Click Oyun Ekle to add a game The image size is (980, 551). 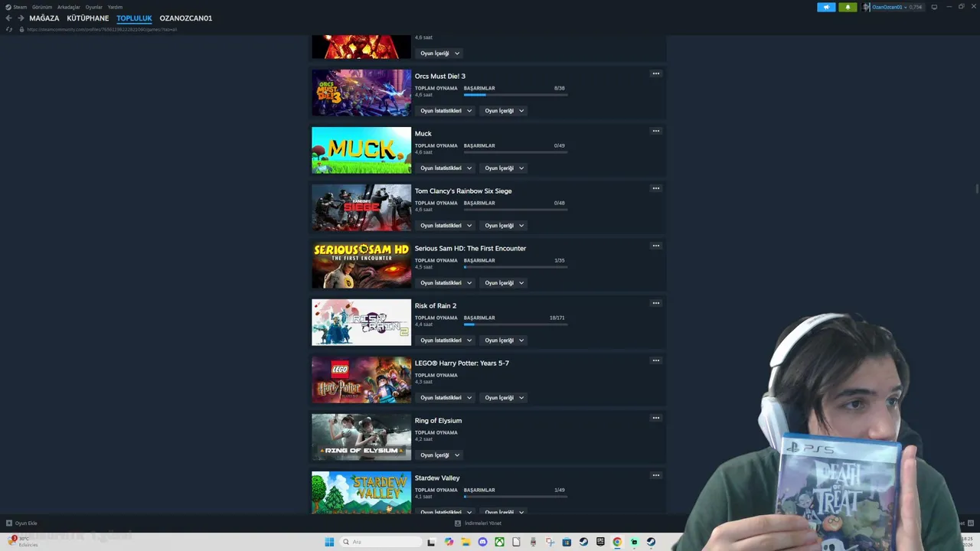[21, 523]
